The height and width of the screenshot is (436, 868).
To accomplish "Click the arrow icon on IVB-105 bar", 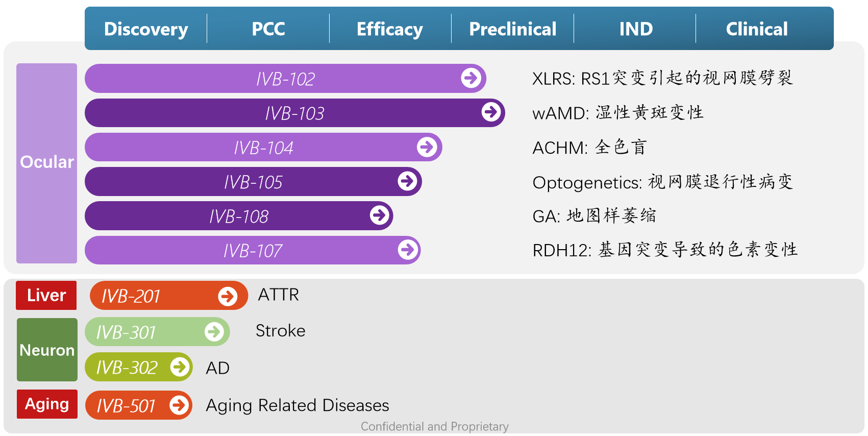I will pos(407,181).
